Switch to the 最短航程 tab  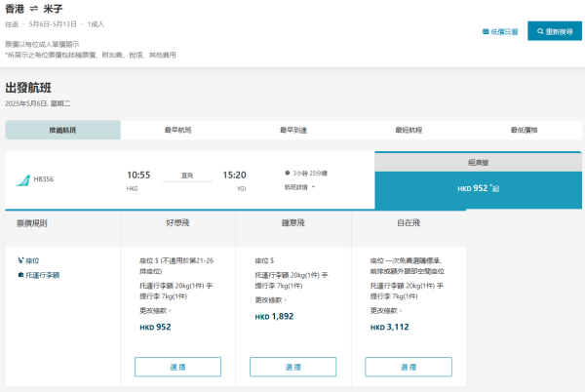point(409,130)
